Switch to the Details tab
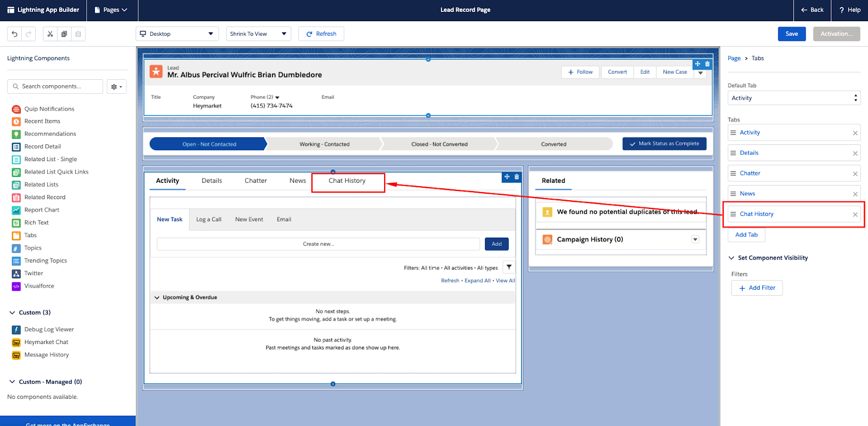868x426 pixels. click(x=212, y=181)
